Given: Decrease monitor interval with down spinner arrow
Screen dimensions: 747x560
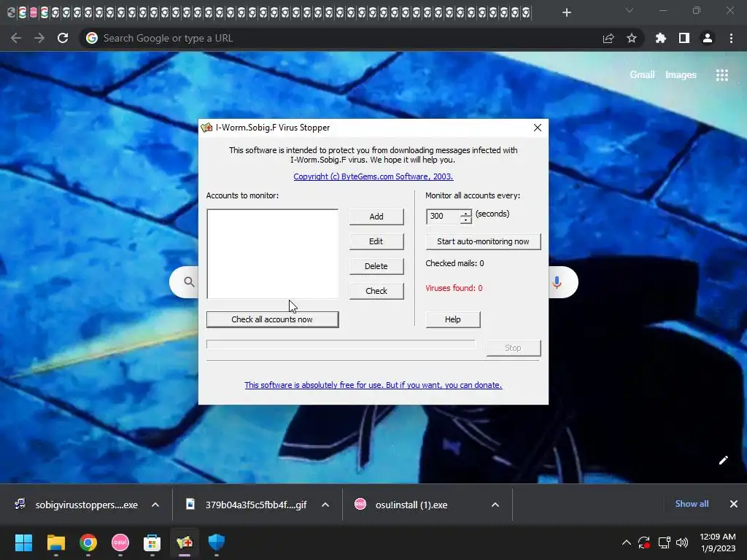Looking at the screenshot, I should pos(466,220).
